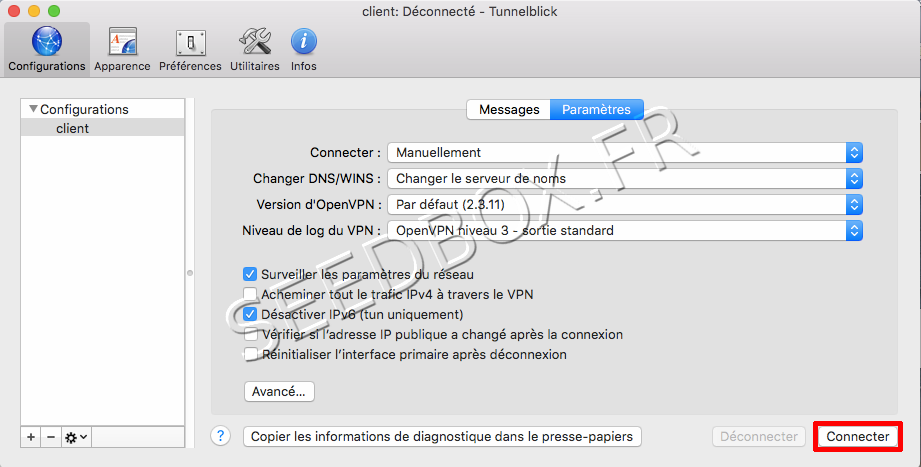Switch to the Messages tab

click(x=509, y=110)
